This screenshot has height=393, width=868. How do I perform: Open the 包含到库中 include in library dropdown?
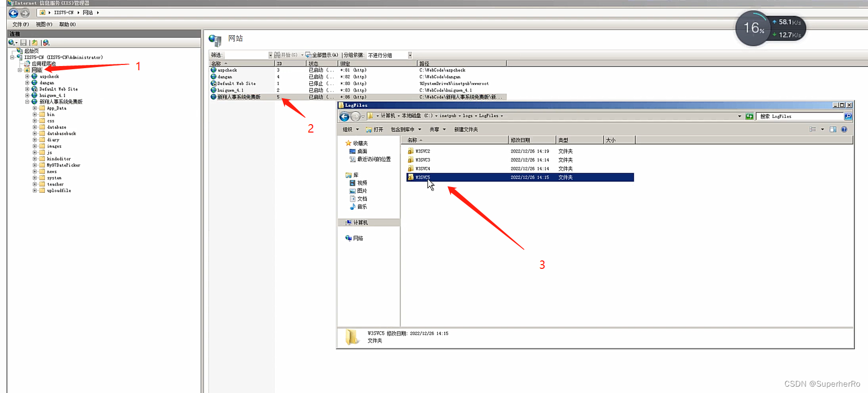[406, 129]
